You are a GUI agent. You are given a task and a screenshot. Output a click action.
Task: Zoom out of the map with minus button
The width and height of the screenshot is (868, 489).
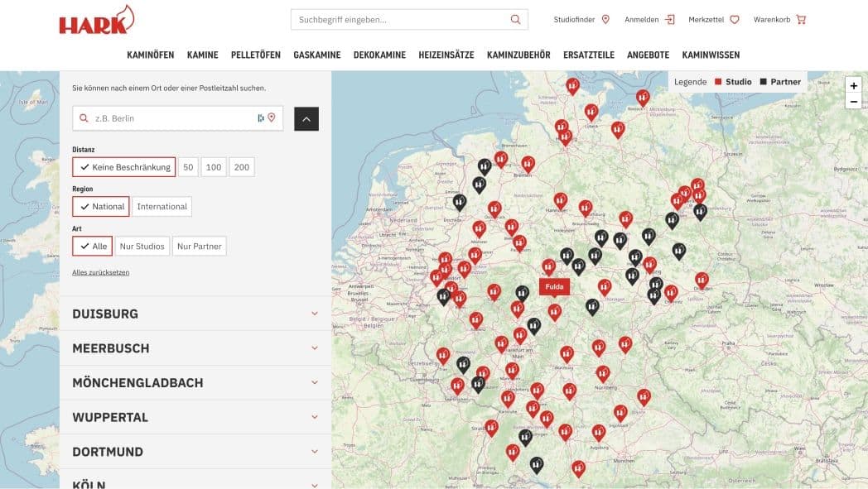pos(853,102)
